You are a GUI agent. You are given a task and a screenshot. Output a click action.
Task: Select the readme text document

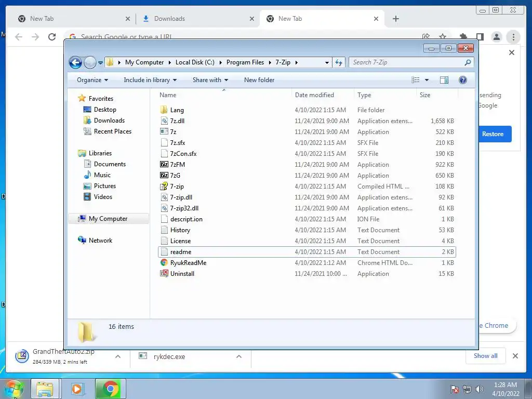click(x=307, y=252)
